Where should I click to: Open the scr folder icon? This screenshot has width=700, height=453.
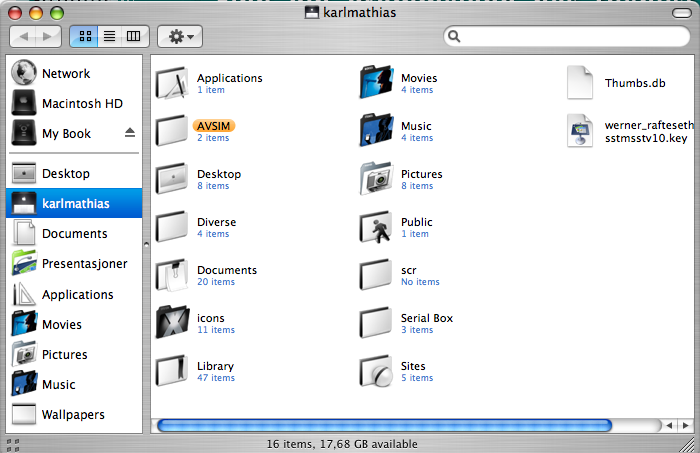coord(376,275)
